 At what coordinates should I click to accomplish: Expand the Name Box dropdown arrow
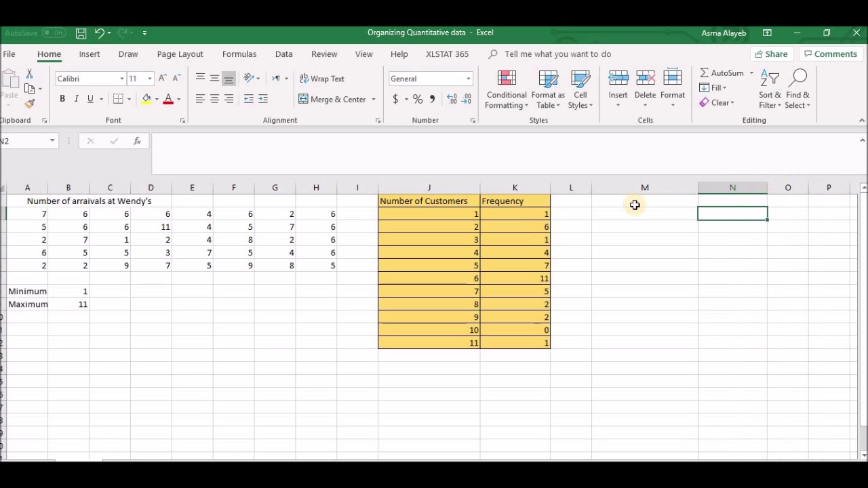[52, 141]
